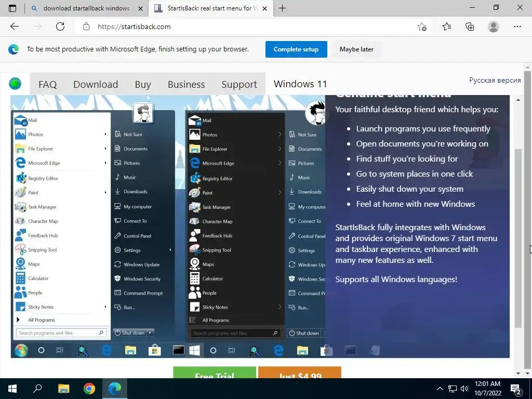Switch to download startallback windows tab
Screen dimensions: 532x399
pyautogui.click(x=87, y=8)
